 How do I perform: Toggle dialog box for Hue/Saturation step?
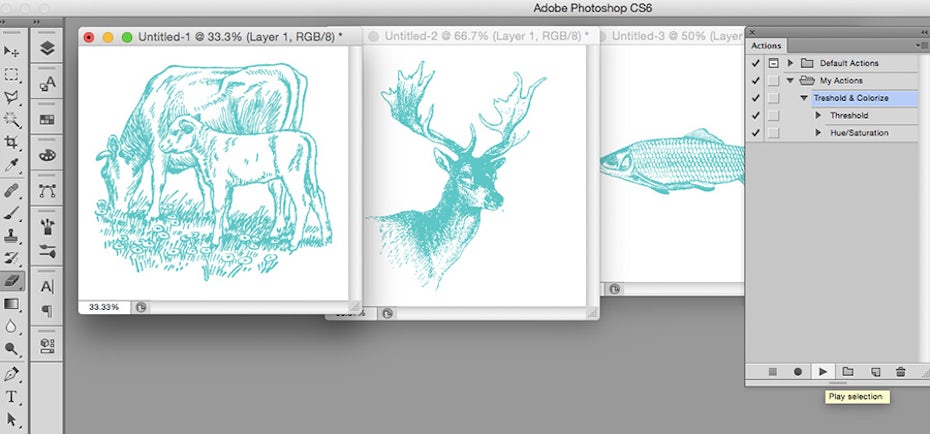[773, 133]
